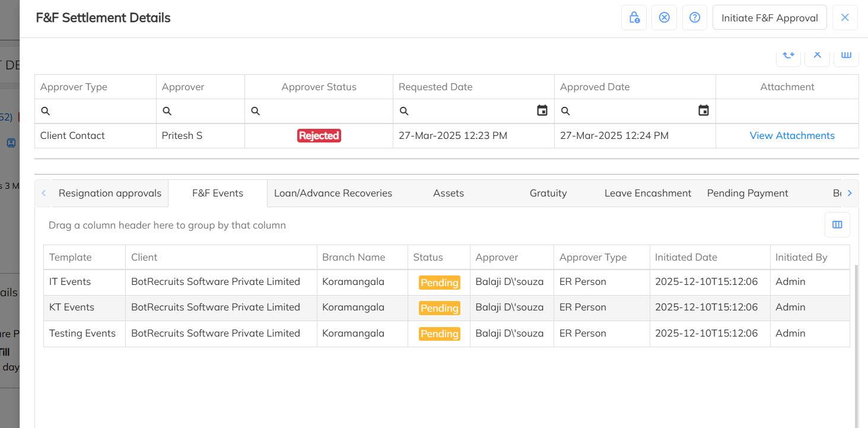Click Initiate F&F Approval button
Viewport: 868px width, 428px height.
[x=770, y=18]
